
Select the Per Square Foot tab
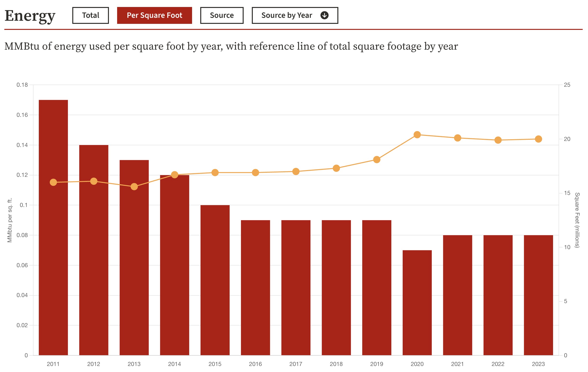coord(154,15)
